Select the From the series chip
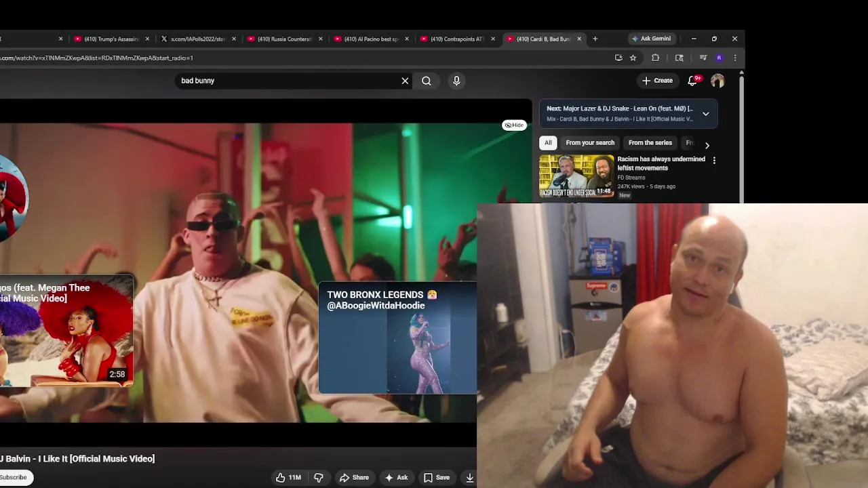Screen dimensions: 868x488 650,142
